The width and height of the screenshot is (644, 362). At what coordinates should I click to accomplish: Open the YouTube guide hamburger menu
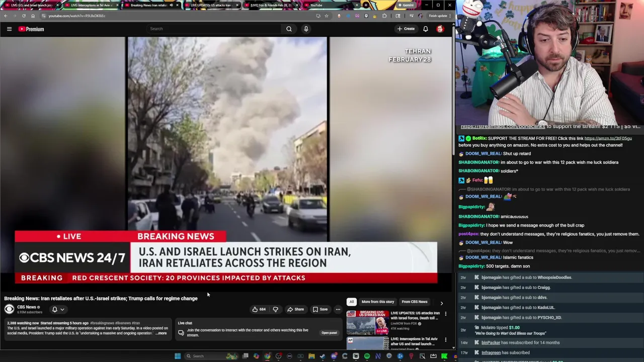click(9, 29)
